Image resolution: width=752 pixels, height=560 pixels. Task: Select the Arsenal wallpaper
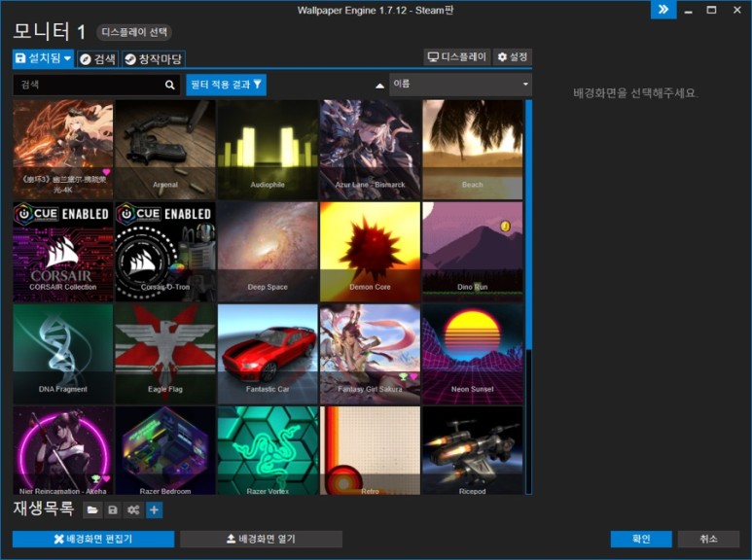(165, 150)
